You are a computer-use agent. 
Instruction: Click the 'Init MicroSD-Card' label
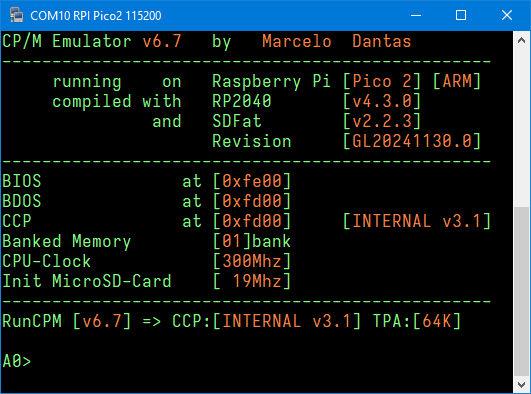tap(87, 281)
